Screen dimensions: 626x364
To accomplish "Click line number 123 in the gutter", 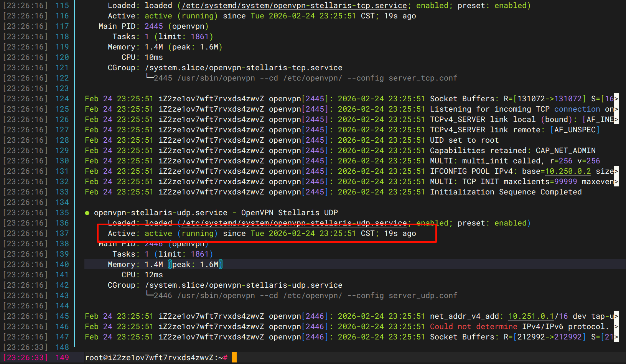I will (62, 89).
